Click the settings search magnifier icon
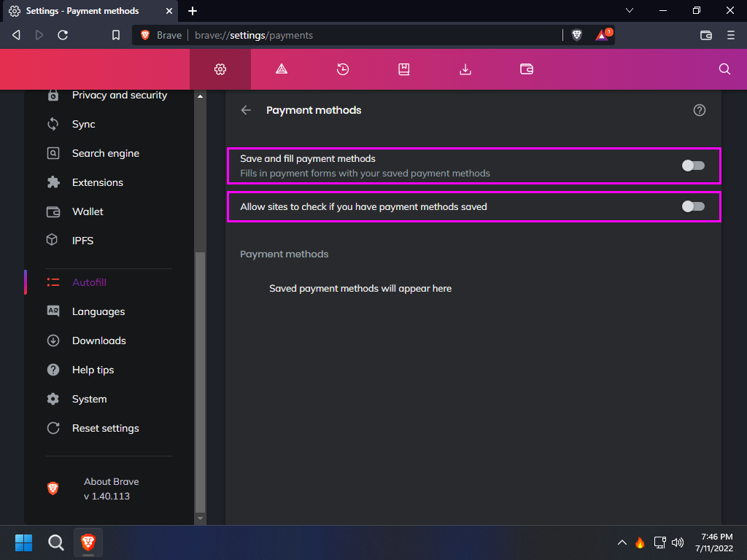The width and height of the screenshot is (747, 560). (724, 69)
